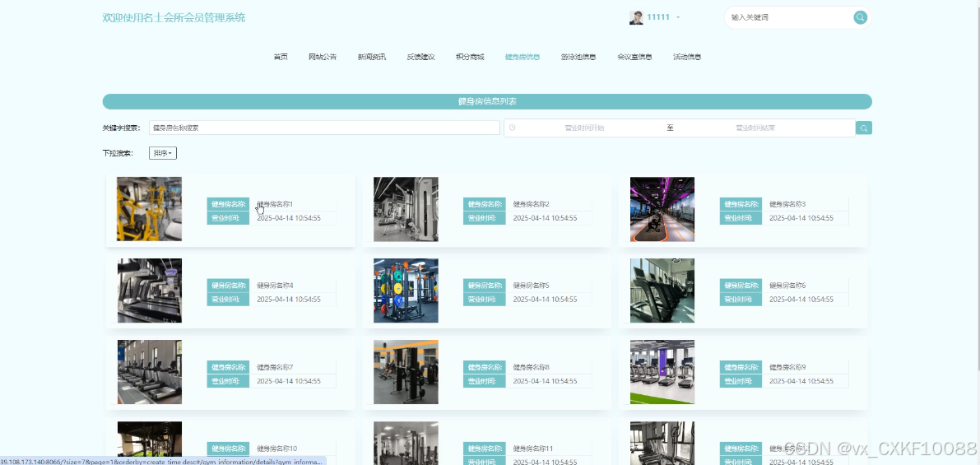
Task: Open the 排序 sort dropdown
Action: point(162,153)
